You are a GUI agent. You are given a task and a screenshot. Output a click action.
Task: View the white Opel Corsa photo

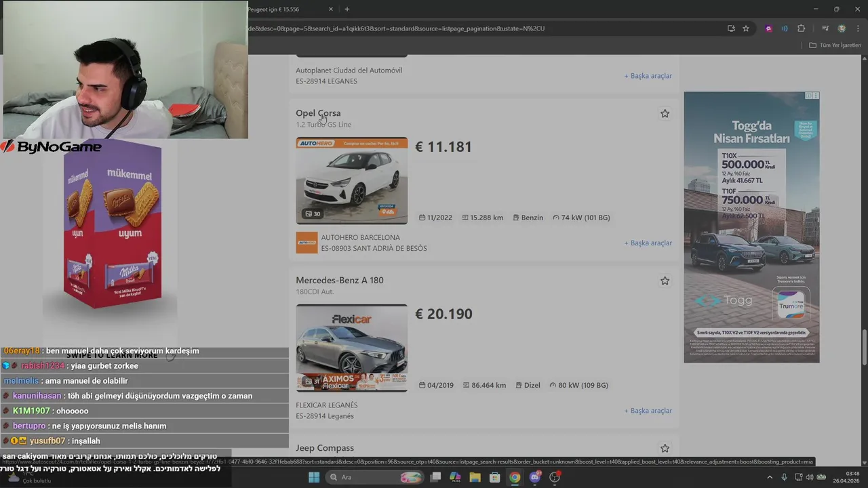(x=352, y=180)
